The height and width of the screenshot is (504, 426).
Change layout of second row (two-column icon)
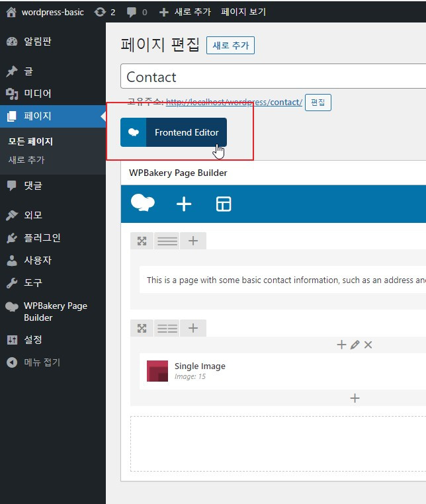(x=167, y=328)
